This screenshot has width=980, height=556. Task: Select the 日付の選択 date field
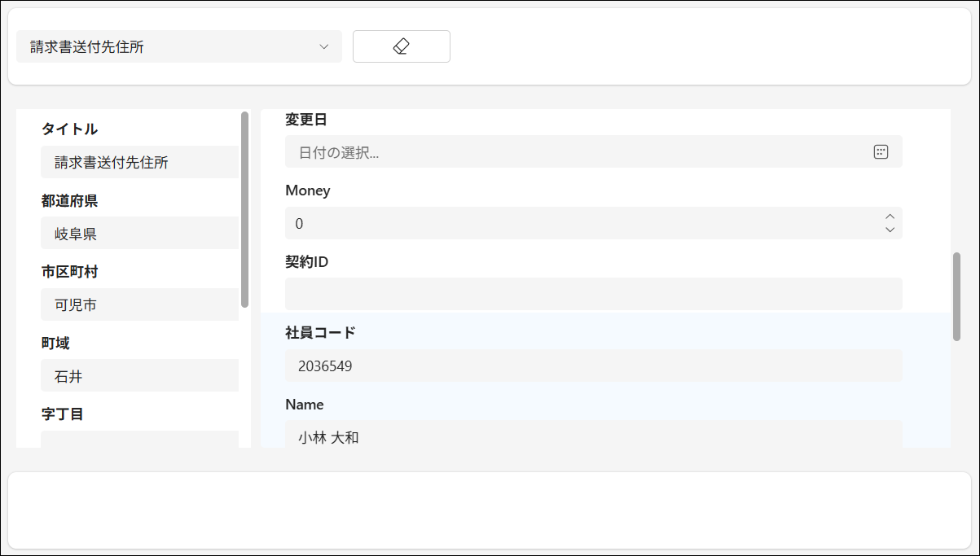570,152
